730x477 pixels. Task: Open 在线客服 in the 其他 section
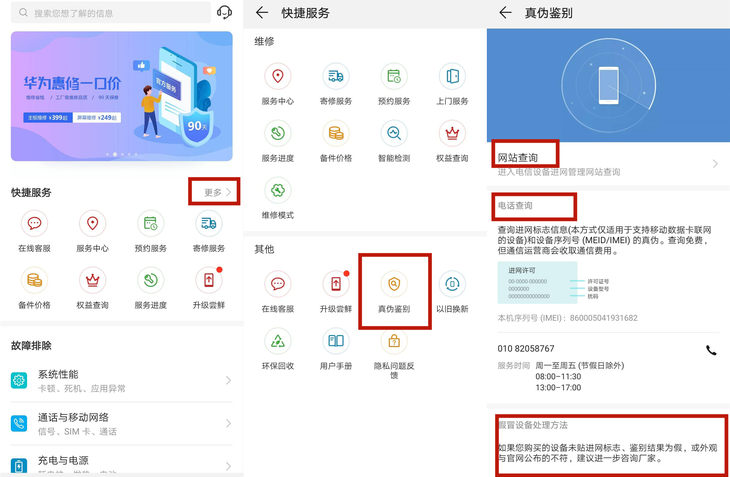click(x=277, y=292)
